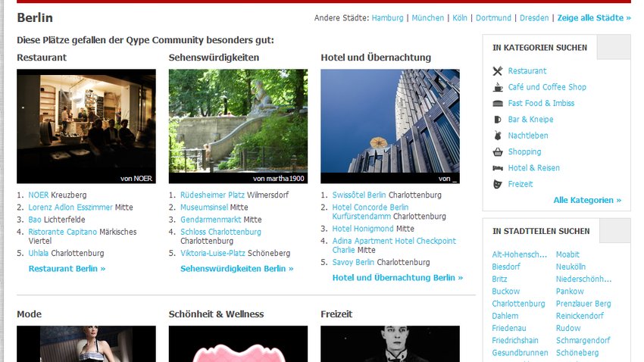Select Britz district link
Image resolution: width=644 pixels, height=362 pixels.
499,279
